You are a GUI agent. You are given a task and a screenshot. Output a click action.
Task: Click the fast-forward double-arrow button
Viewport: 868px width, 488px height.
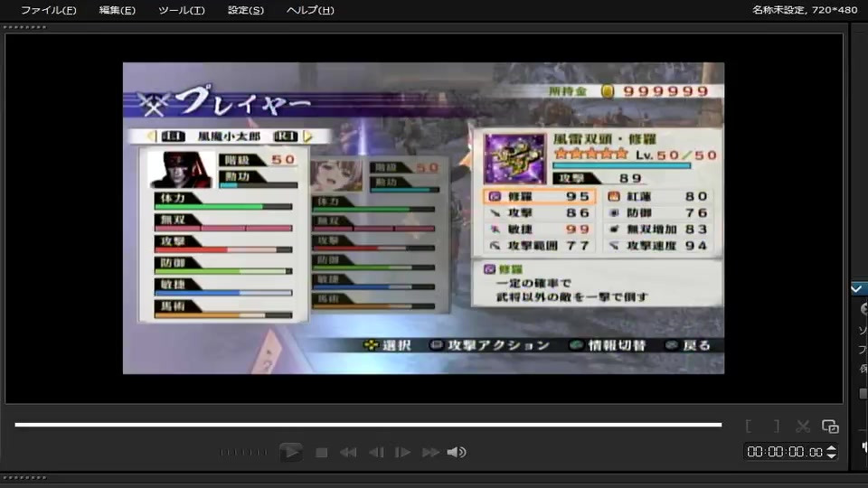pyautogui.click(x=430, y=453)
